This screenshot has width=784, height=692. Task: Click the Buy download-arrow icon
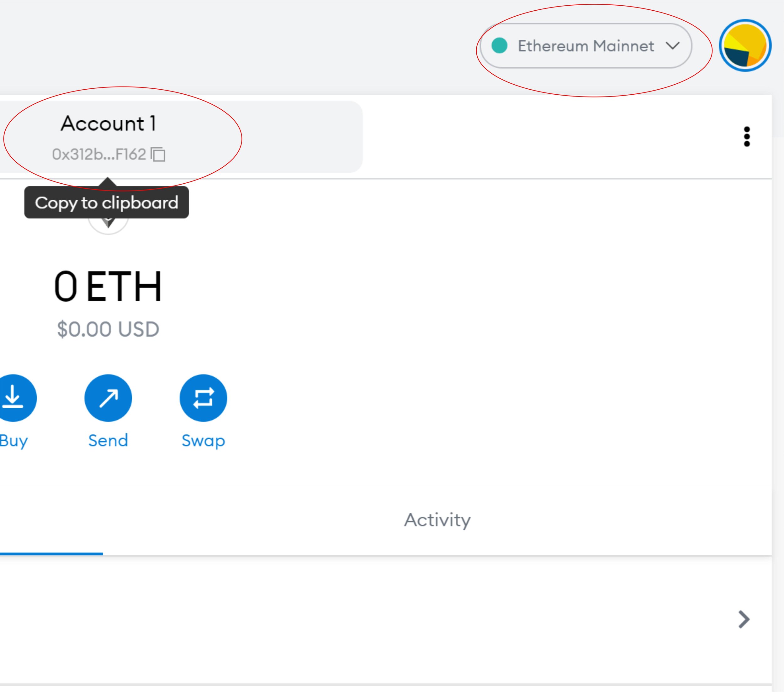point(14,398)
